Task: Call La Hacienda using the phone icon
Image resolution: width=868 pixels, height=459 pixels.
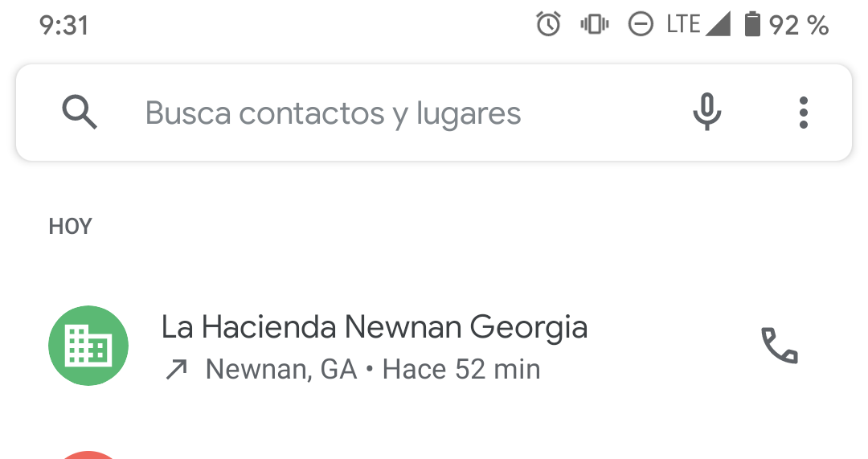Action: pos(779,346)
